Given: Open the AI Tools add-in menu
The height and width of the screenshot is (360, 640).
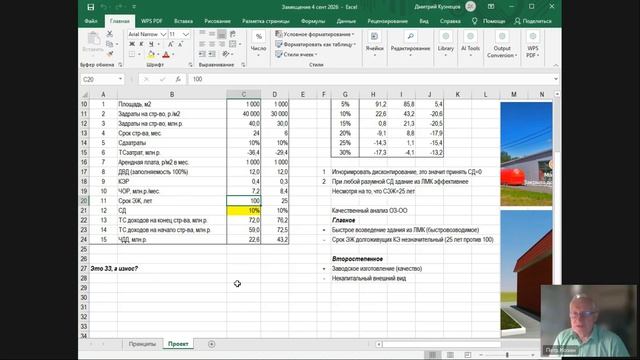Looking at the screenshot, I should point(470,43).
